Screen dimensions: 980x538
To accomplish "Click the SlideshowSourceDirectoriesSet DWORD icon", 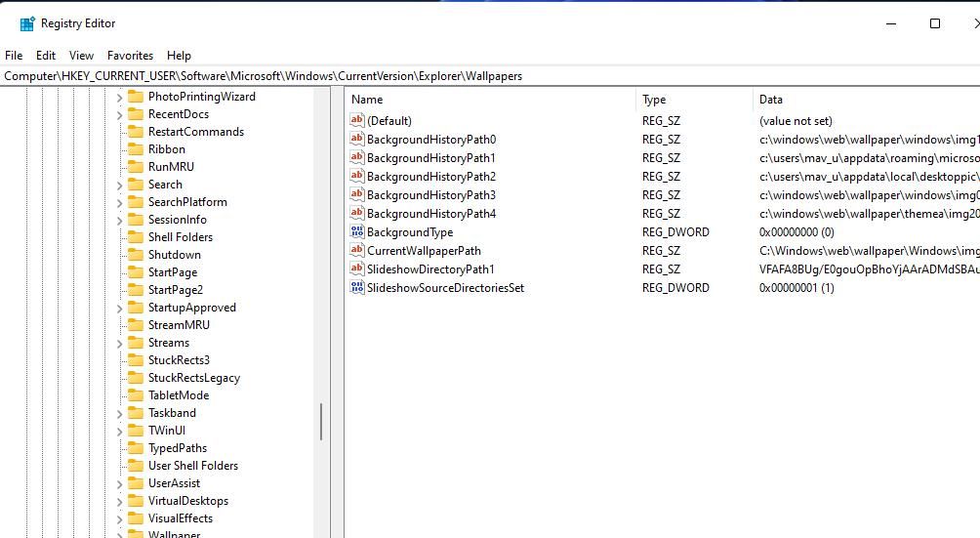I will 357,287.
